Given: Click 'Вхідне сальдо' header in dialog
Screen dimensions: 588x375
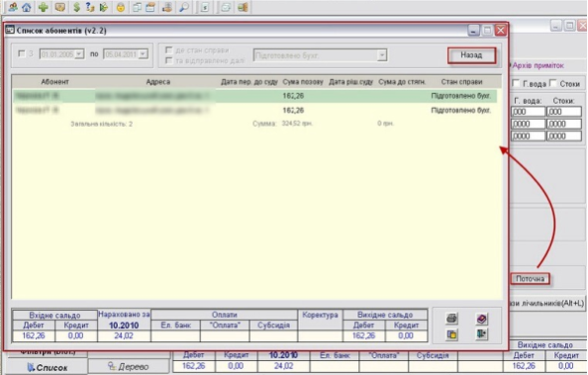Looking at the screenshot, I should [54, 316].
